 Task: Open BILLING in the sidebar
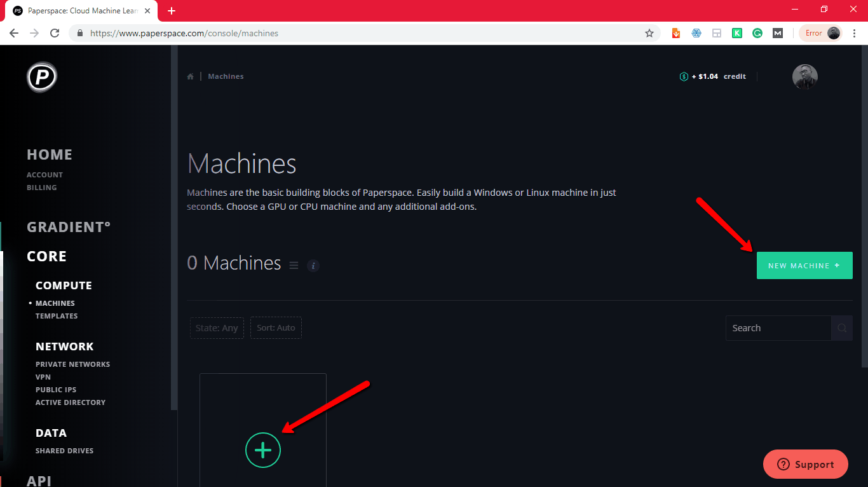point(42,188)
